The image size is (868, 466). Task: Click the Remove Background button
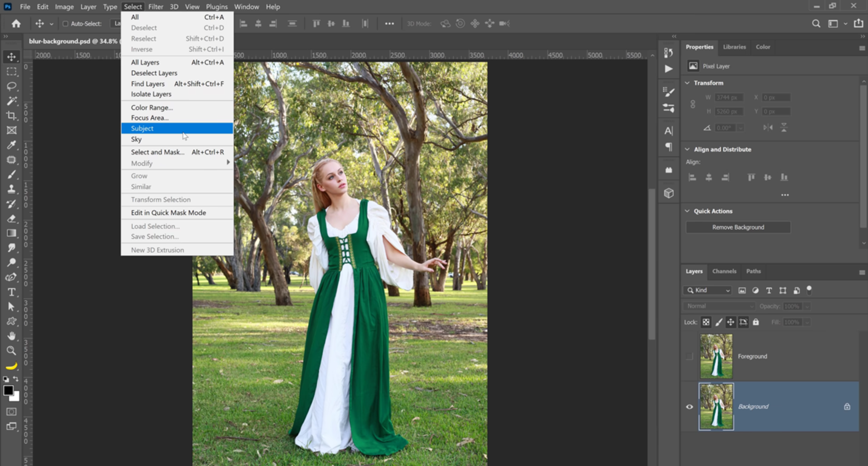point(738,227)
